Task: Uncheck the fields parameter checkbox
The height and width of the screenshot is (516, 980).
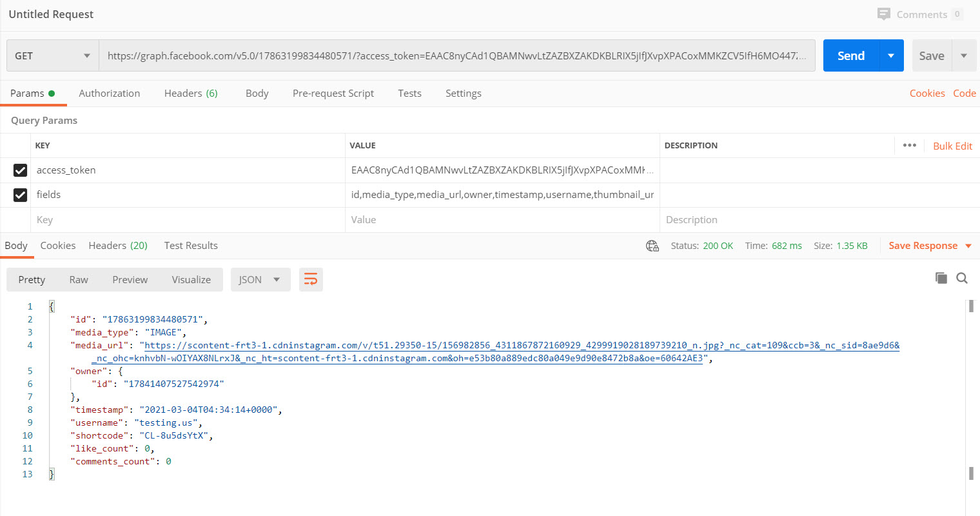Action: tap(20, 195)
